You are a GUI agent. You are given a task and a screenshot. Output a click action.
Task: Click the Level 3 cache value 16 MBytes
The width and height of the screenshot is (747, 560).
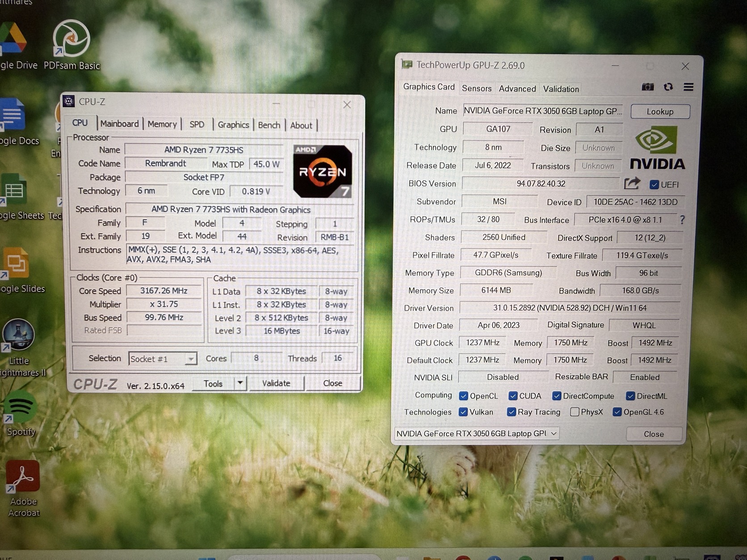[x=281, y=331]
